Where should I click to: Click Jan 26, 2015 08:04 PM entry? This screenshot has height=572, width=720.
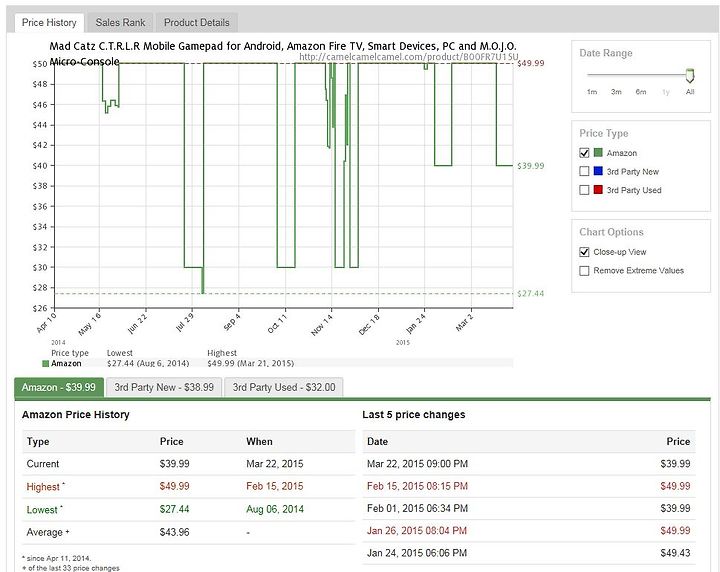(416, 530)
